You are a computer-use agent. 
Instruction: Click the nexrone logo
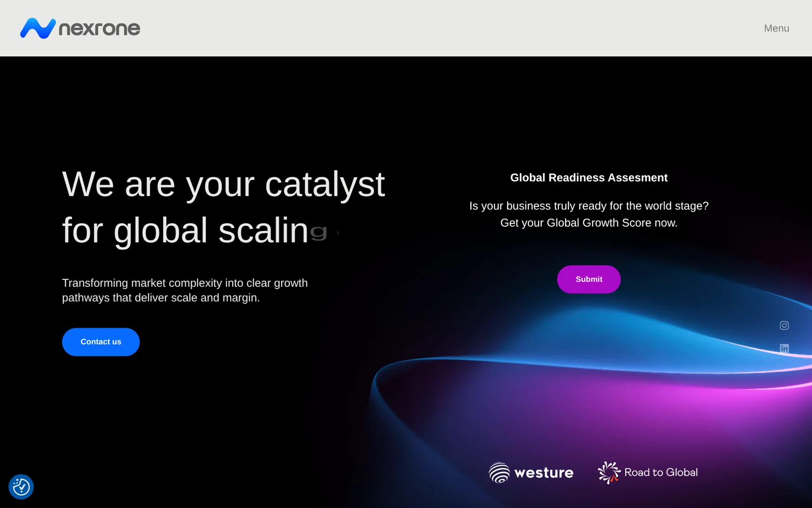80,28
